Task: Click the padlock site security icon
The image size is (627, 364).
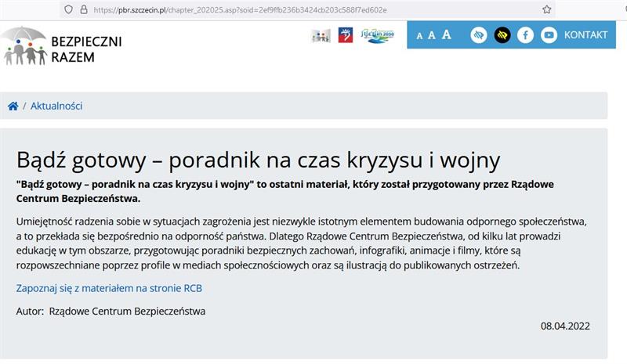Action: (x=84, y=9)
